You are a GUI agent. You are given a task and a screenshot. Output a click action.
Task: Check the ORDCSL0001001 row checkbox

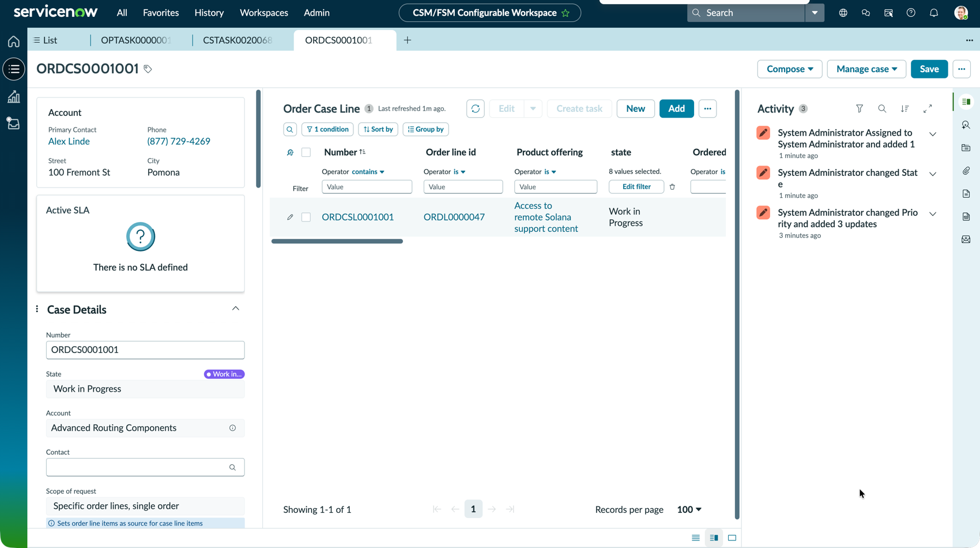point(306,217)
